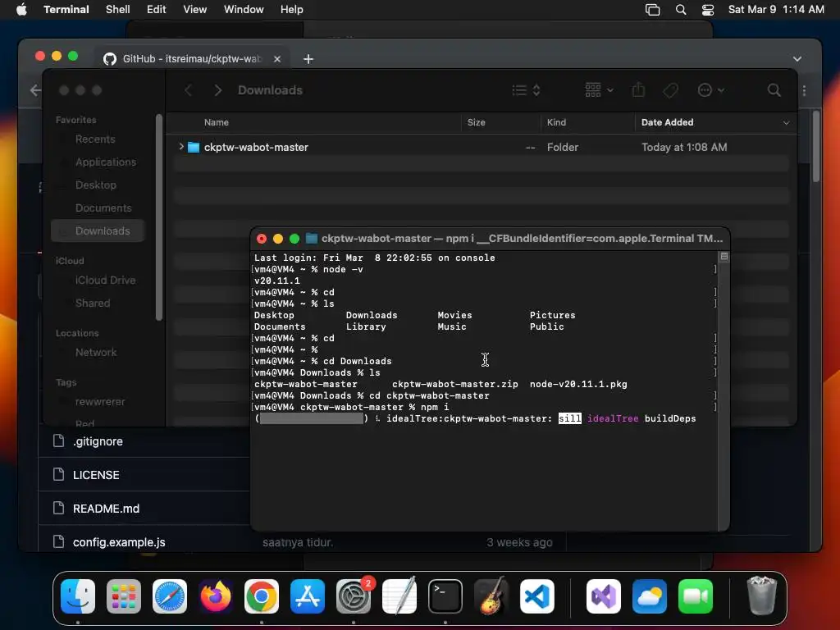This screenshot has height=630, width=840.
Task: Open the Trash in the Dock
Action: point(761,596)
